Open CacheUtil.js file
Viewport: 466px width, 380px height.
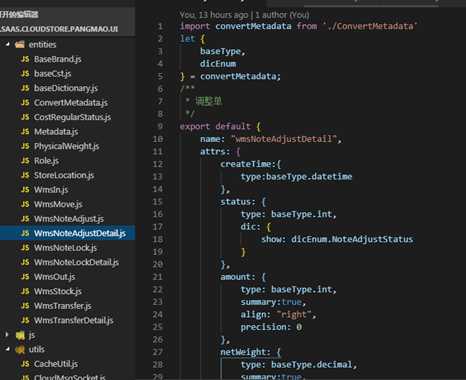point(56,364)
